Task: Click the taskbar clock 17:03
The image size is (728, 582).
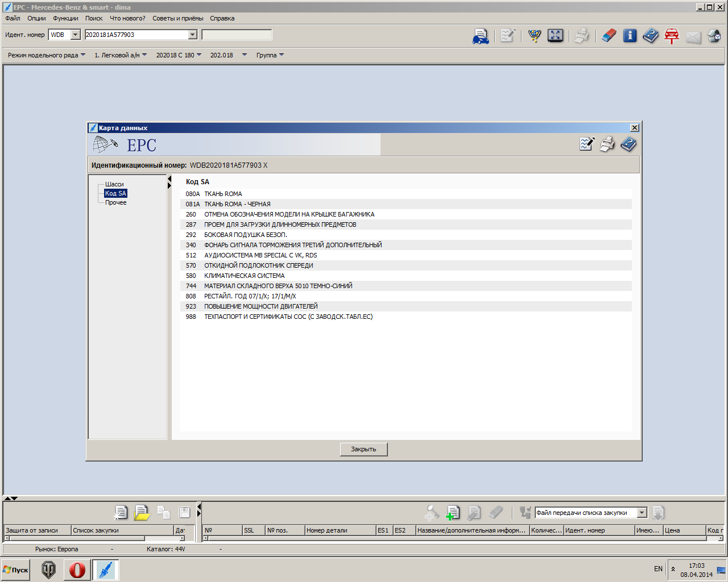Action: 696,566
